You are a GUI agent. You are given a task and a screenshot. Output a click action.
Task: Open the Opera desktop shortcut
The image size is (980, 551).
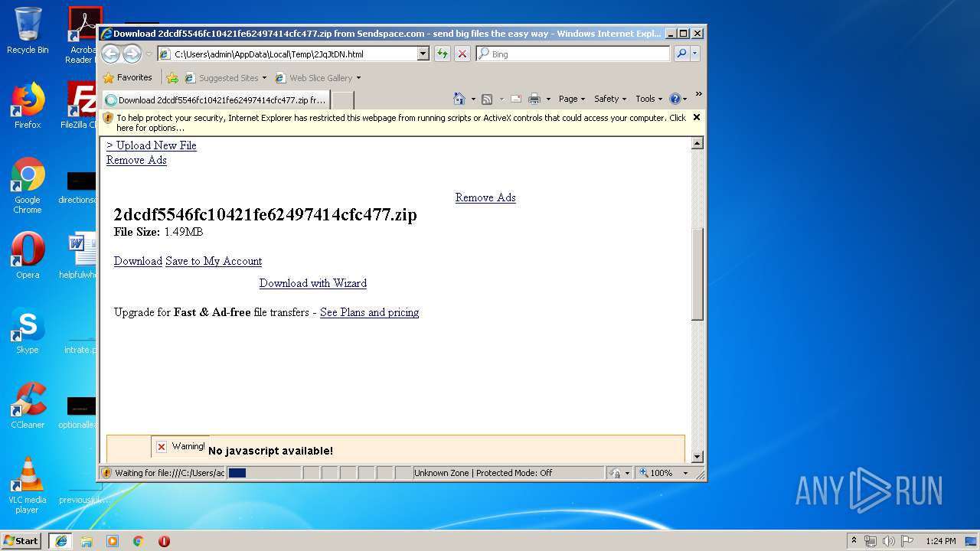coord(28,255)
